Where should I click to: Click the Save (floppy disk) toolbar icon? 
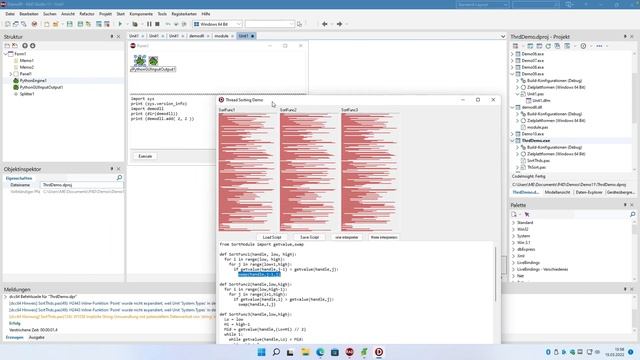[70, 24]
